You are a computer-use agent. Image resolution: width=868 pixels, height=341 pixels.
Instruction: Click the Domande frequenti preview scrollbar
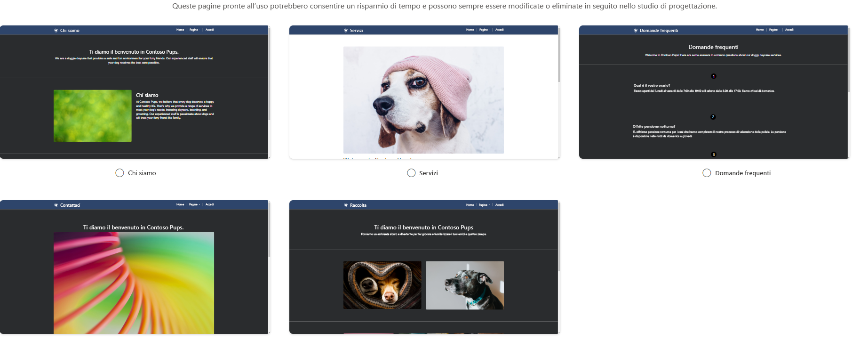[849, 59]
